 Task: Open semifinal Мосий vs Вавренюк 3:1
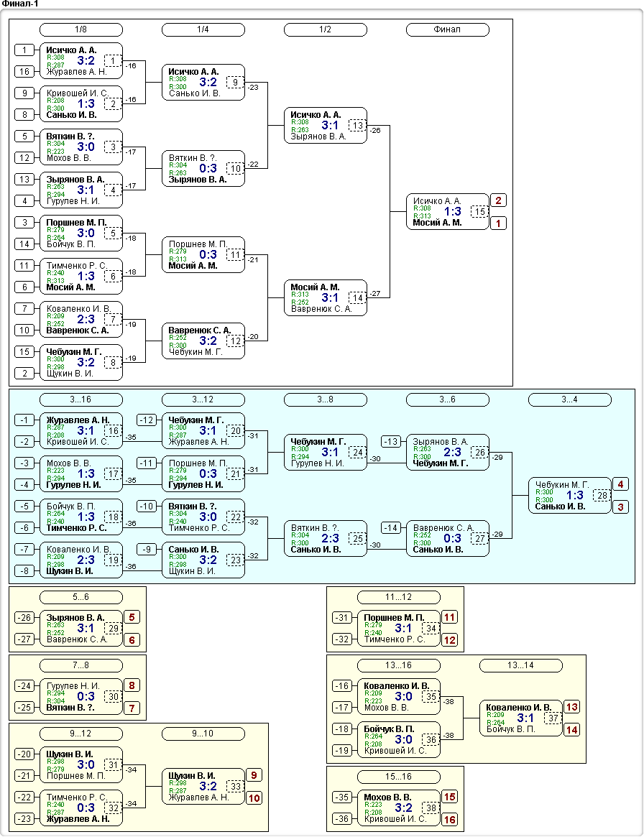coord(326,298)
